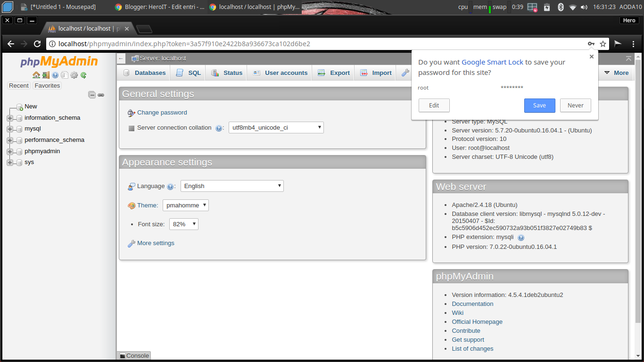This screenshot has height=362, width=644.
Task: Reload the navigation panel with green refresh icon
Action: click(x=83, y=75)
